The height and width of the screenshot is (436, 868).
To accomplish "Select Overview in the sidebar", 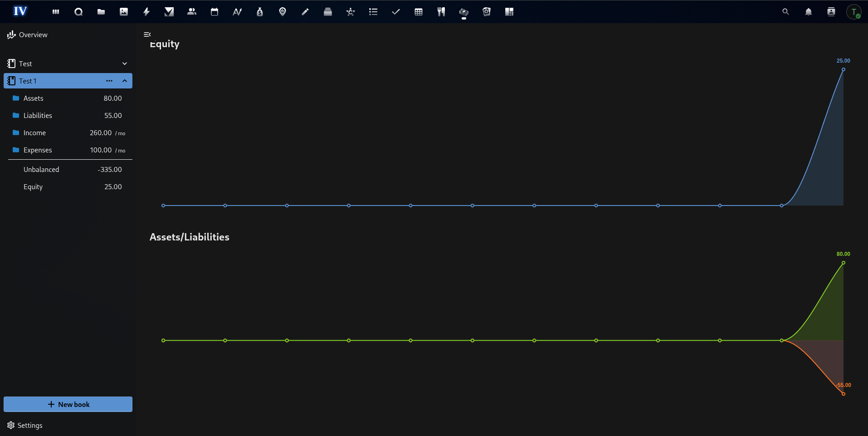I will pyautogui.click(x=33, y=34).
